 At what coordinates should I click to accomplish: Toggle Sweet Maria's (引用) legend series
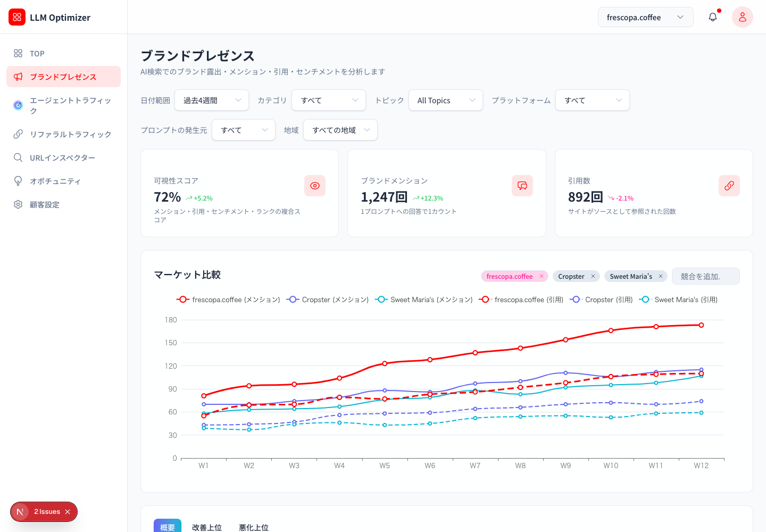pyautogui.click(x=678, y=300)
